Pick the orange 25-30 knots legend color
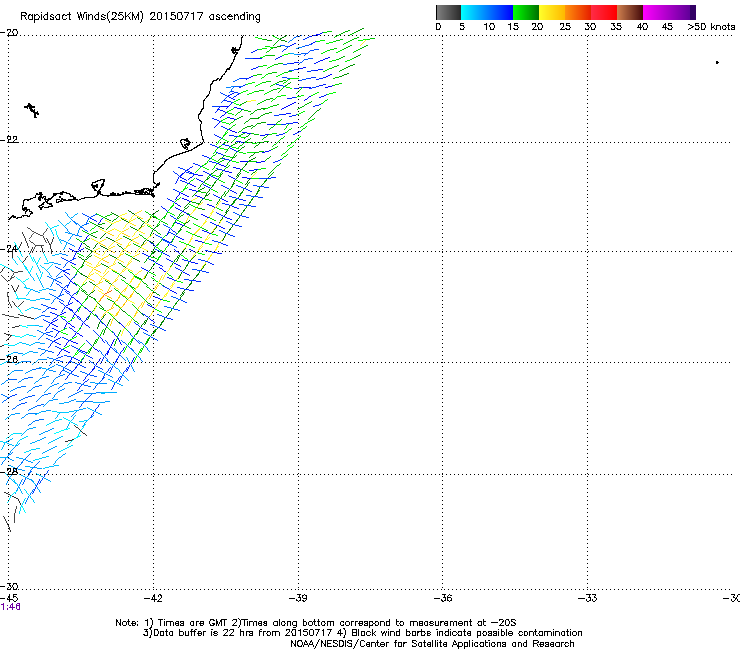 coord(578,12)
